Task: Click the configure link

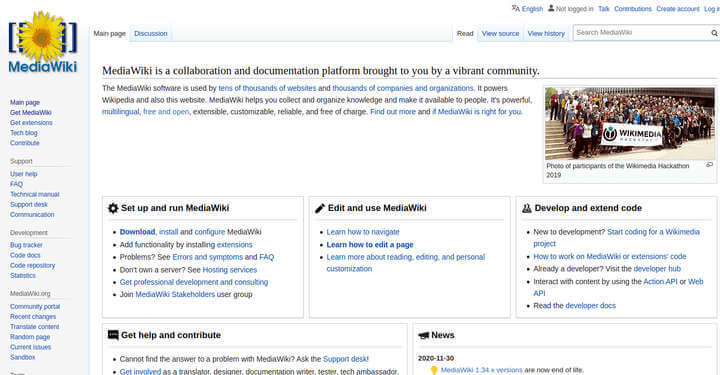Action: coord(210,232)
